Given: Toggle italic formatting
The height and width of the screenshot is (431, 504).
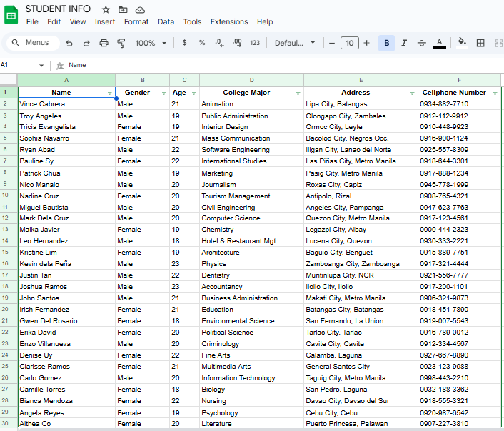Looking at the screenshot, I should coord(404,43).
